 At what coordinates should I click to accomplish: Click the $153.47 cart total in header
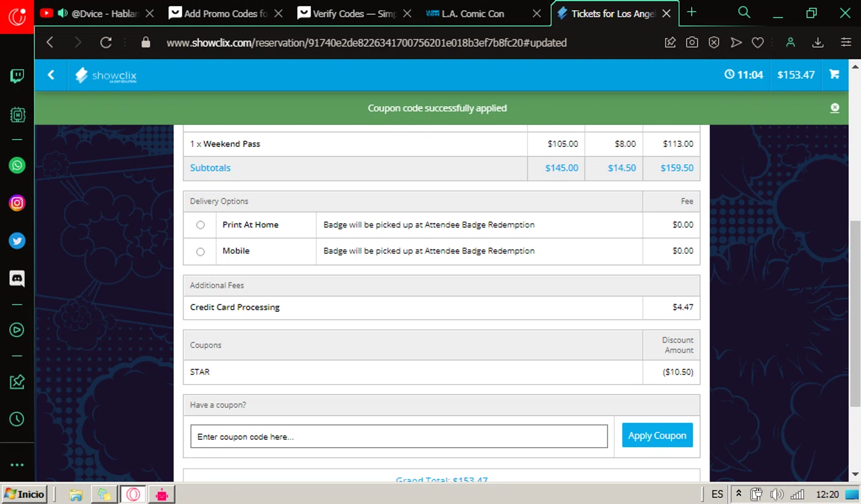796,75
